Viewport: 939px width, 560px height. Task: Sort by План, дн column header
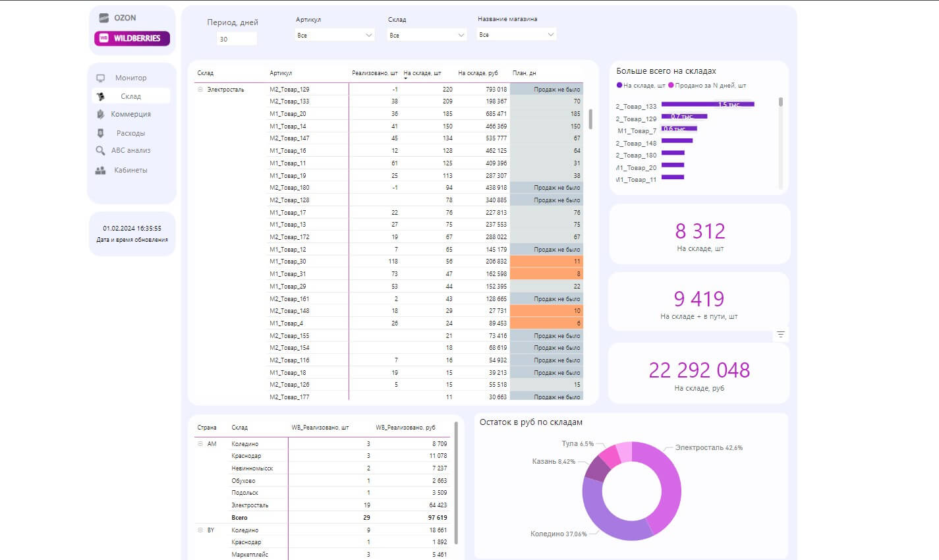pos(525,73)
